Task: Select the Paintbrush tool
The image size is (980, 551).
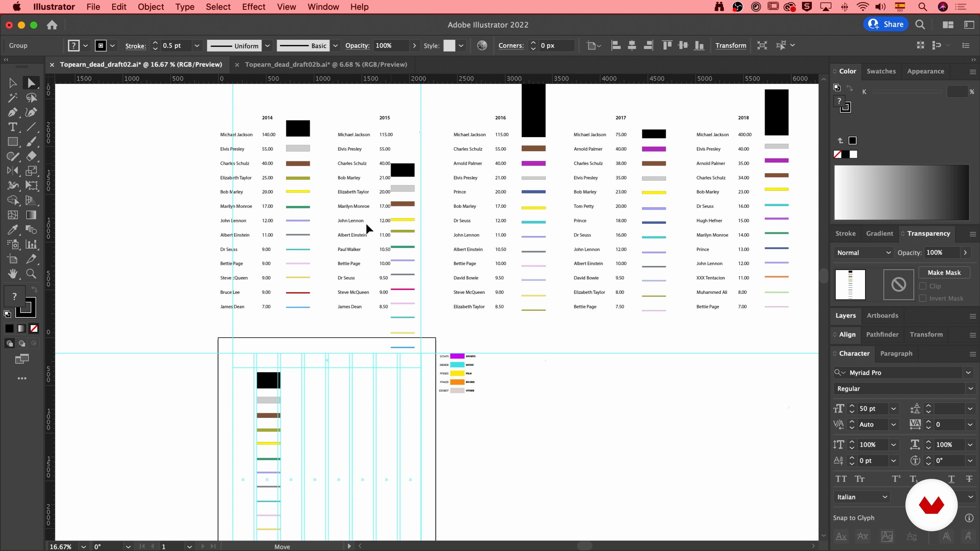Action: (31, 142)
